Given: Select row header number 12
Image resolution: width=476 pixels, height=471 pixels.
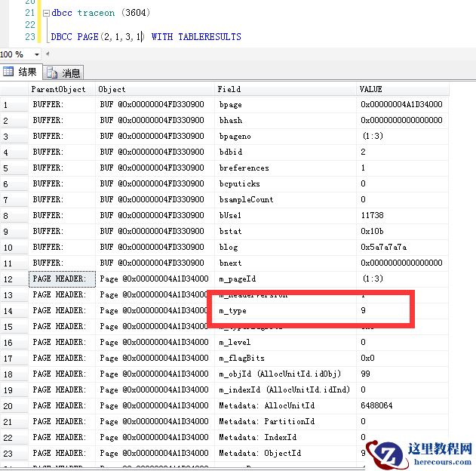Looking at the screenshot, I should (x=14, y=279).
